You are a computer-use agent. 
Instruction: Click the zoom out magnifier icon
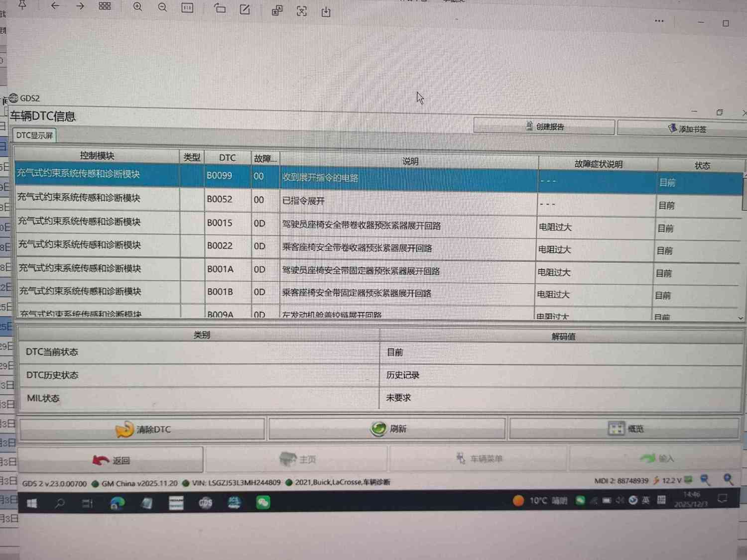pos(162,7)
